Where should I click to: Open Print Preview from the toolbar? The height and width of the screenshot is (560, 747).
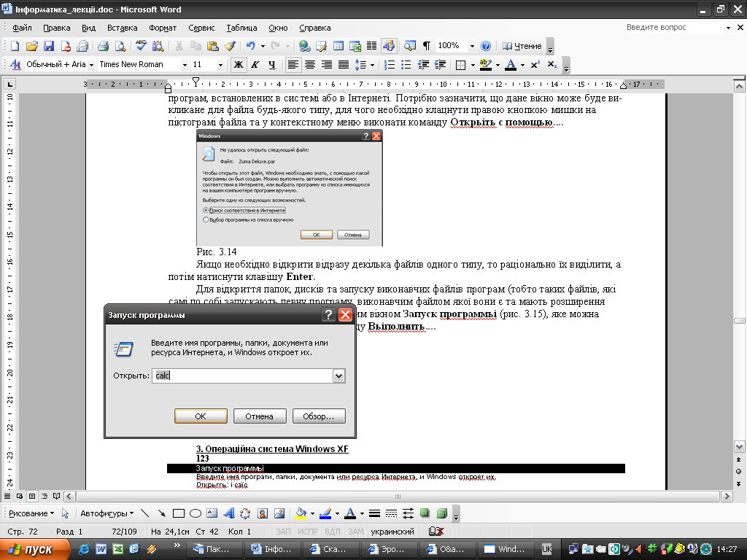click(x=120, y=46)
